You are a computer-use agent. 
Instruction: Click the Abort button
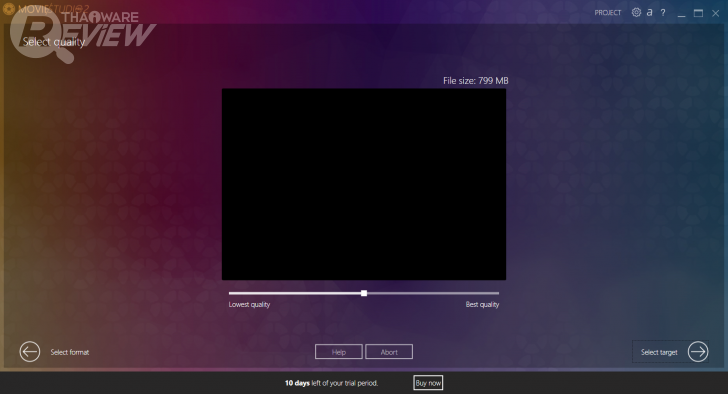tap(389, 352)
